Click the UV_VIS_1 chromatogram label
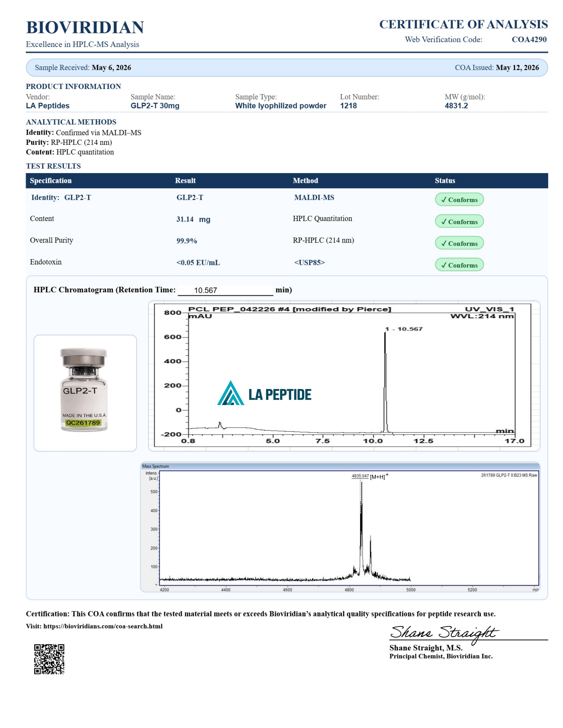The height and width of the screenshot is (728, 563). pyautogui.click(x=489, y=309)
